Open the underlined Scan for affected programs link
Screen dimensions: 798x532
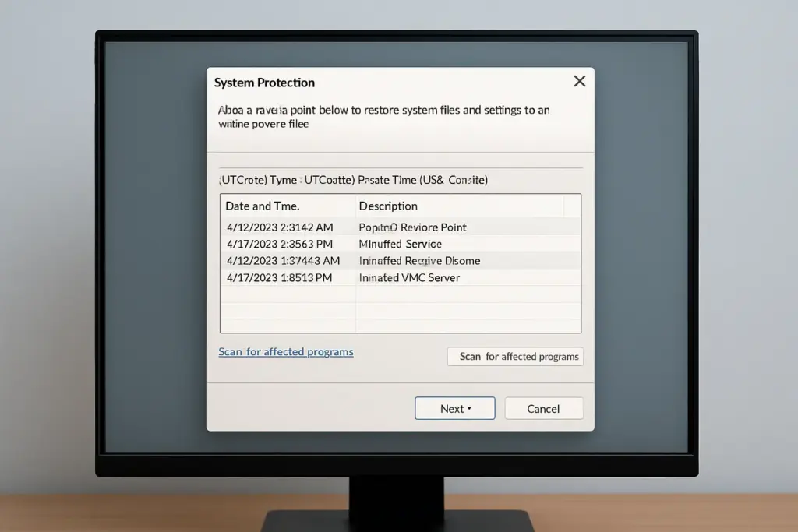coord(285,352)
